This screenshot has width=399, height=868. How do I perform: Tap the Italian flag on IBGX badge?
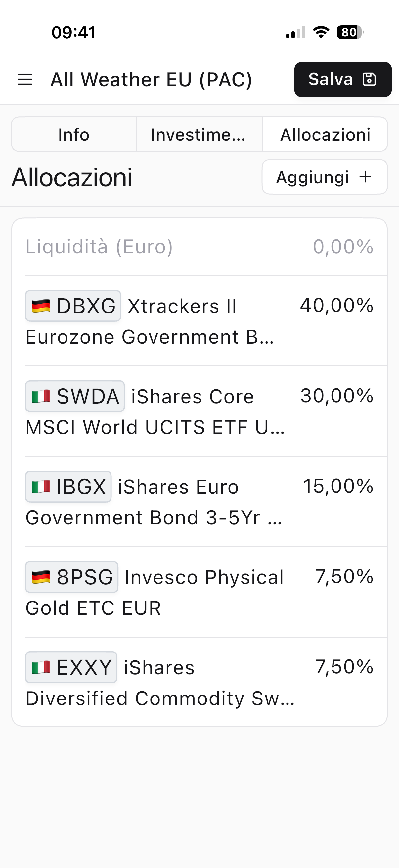41,487
